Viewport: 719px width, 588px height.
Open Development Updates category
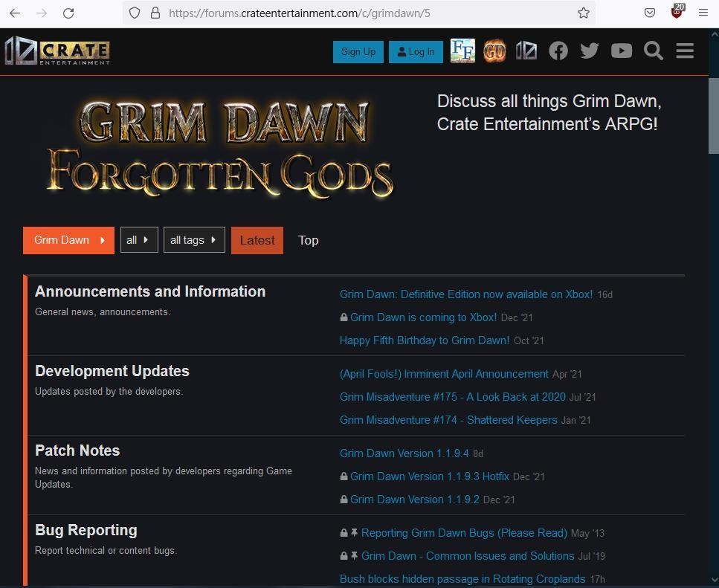(x=112, y=371)
